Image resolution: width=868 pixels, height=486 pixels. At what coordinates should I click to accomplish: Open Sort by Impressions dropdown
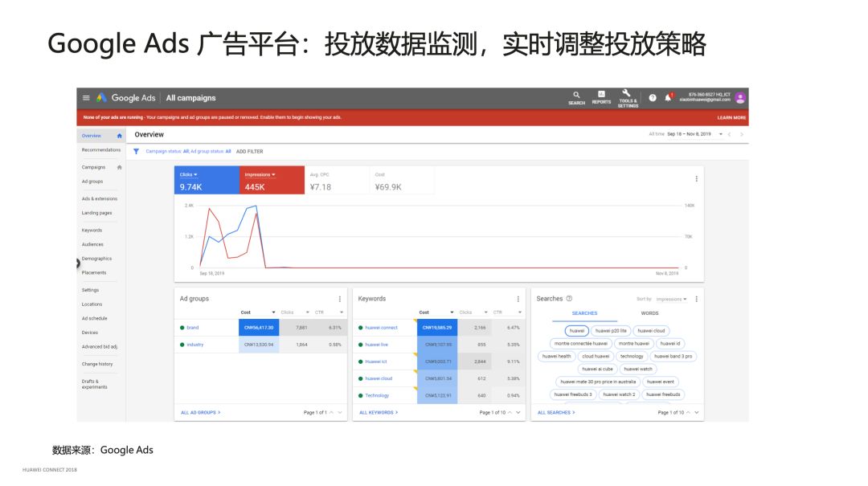pyautogui.click(x=671, y=299)
